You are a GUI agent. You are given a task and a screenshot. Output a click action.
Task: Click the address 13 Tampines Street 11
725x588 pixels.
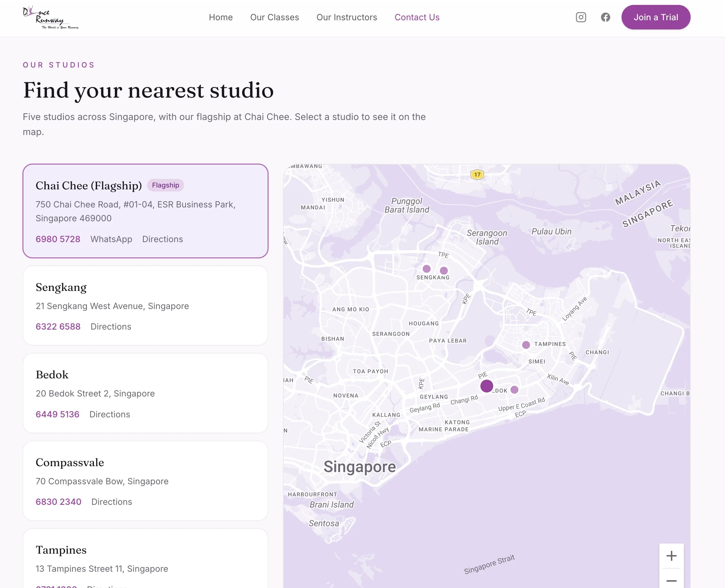coord(102,569)
